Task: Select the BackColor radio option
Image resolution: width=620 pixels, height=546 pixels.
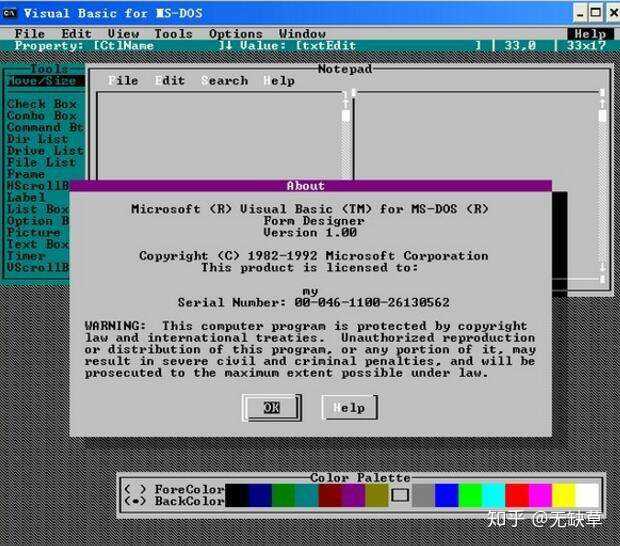Action: pyautogui.click(x=174, y=501)
